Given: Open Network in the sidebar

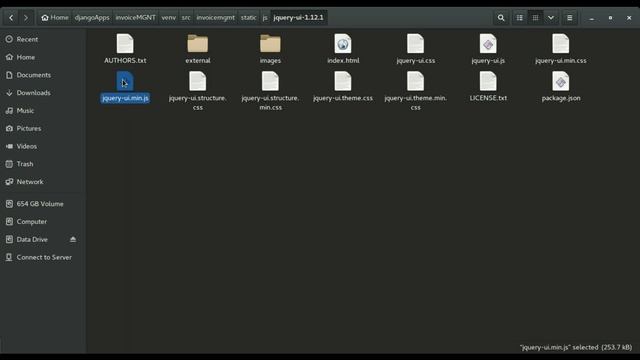Looking at the screenshot, I should click(x=42, y=182).
